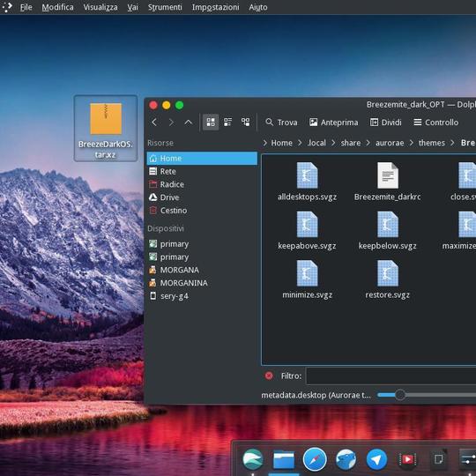The height and width of the screenshot is (476, 476).
Task: Go back in Dolphin navigation
Action: coord(154,123)
